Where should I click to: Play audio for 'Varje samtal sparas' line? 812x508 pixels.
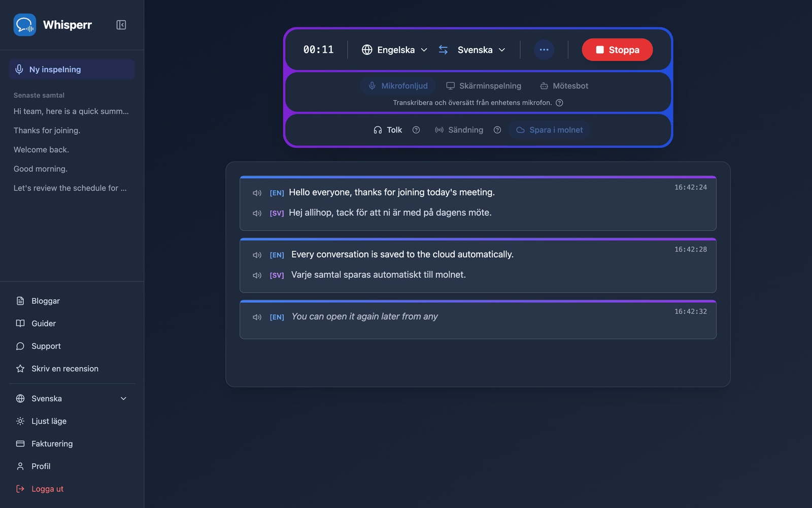[x=257, y=275]
